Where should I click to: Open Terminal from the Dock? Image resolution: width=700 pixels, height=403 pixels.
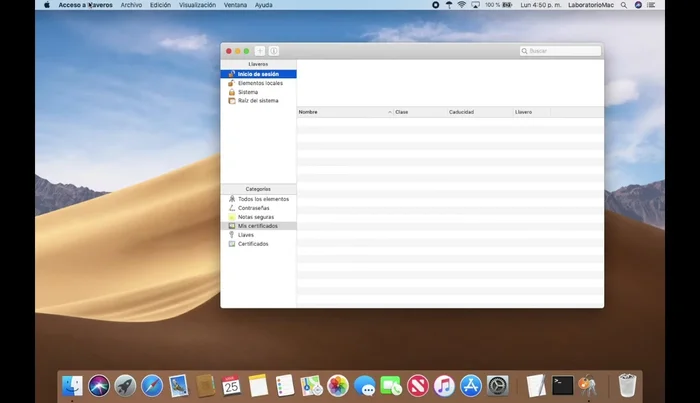click(x=563, y=385)
